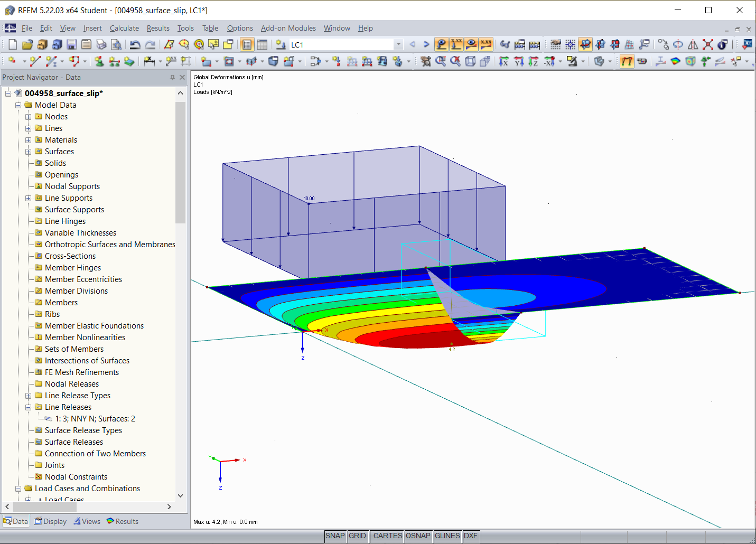Pin the Project Navigator panel
756x544 pixels.
coord(172,77)
